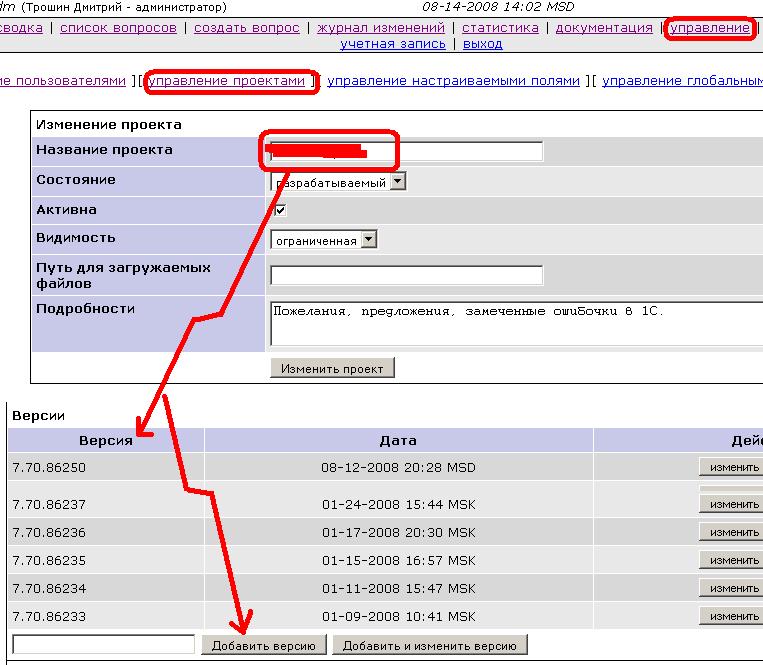The width and height of the screenshot is (763, 665).
Task: Focus the 'Путь для загружаемых файлов' field
Action: 406,275
